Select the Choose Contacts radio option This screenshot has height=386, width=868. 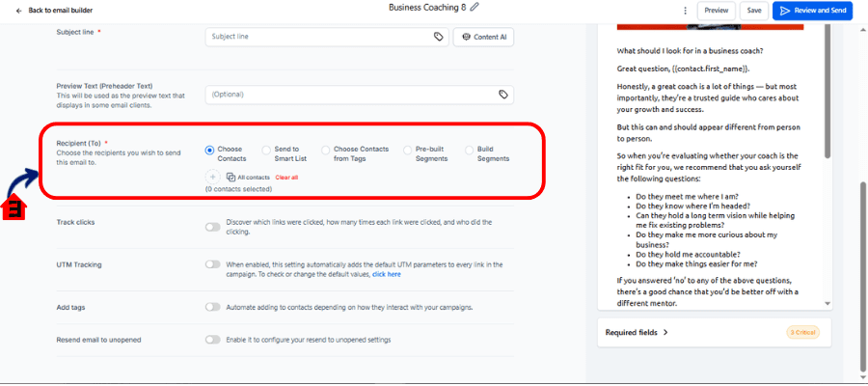(x=209, y=150)
